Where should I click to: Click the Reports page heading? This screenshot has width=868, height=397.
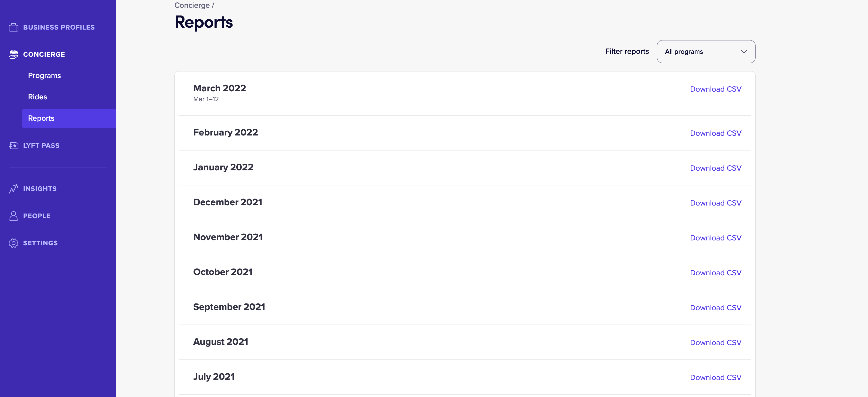click(x=203, y=22)
